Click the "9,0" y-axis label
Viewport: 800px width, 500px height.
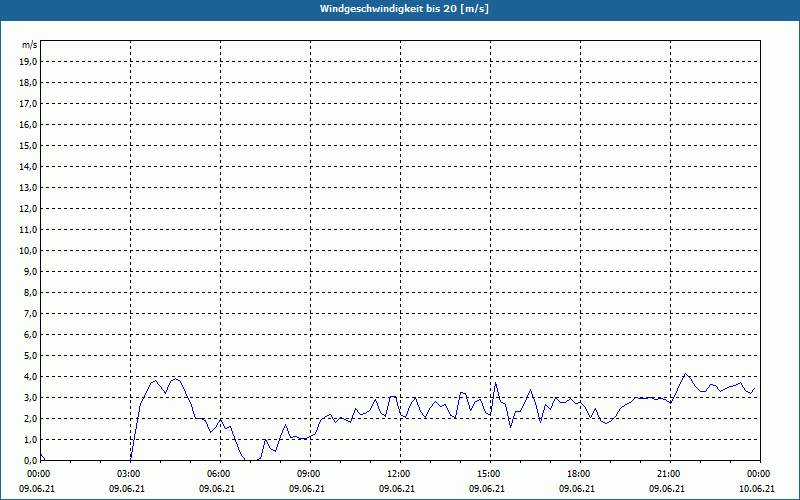point(31,271)
